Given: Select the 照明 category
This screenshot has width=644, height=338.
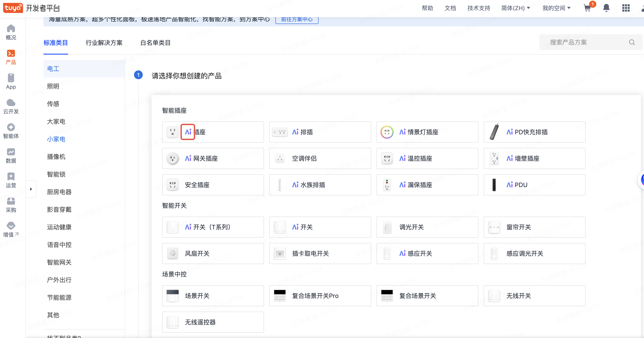Looking at the screenshot, I should tap(53, 86).
